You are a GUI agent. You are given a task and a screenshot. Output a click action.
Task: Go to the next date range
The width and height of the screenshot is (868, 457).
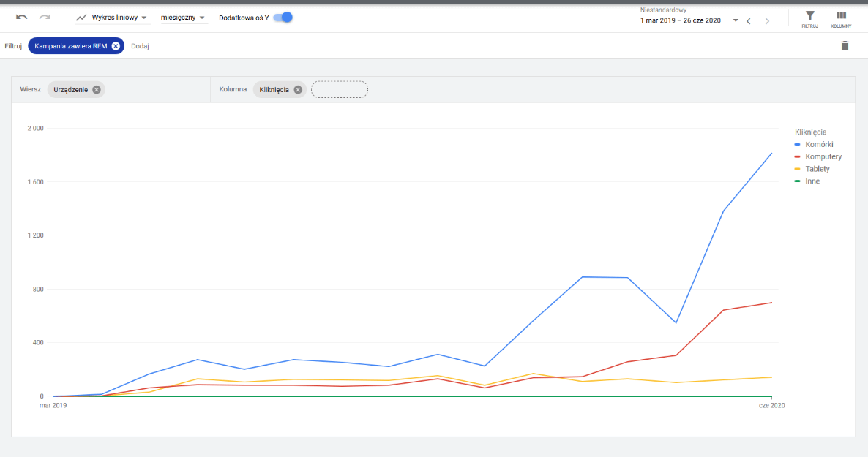[x=767, y=21]
